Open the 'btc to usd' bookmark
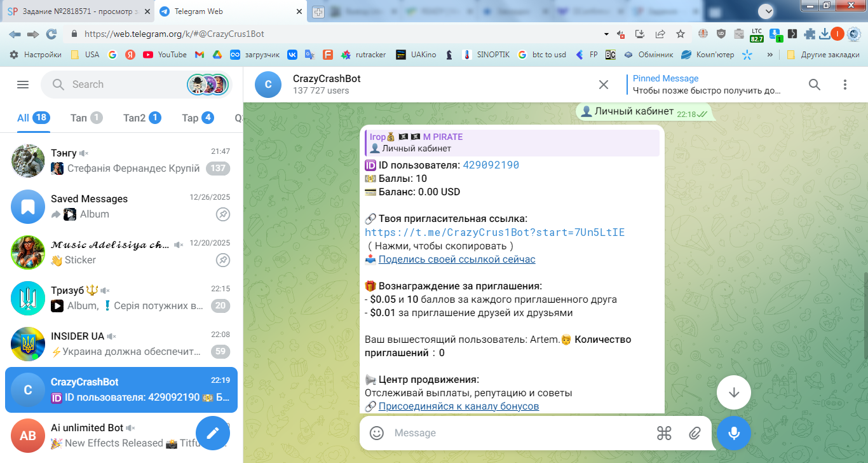Viewport: 868px width, 463px height. (x=541, y=55)
